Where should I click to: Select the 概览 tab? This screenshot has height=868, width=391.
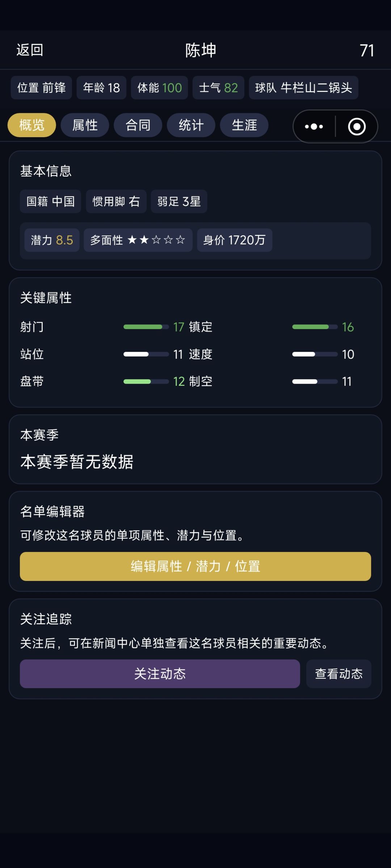click(x=32, y=125)
